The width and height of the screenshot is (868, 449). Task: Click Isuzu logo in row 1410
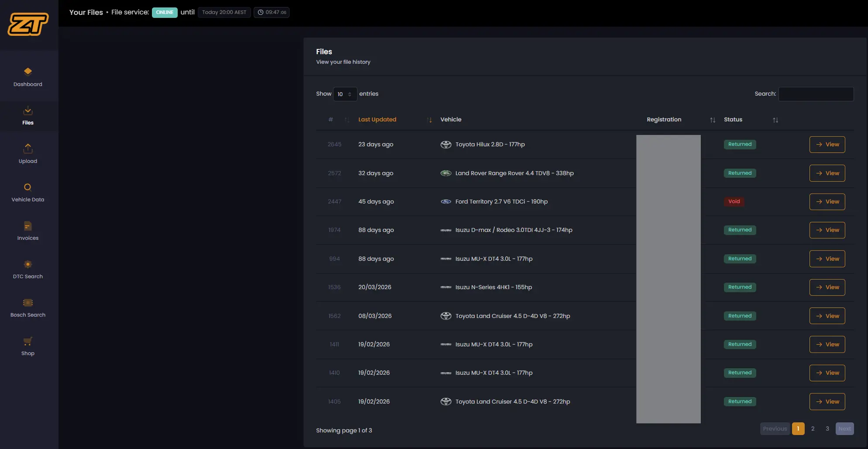click(446, 373)
